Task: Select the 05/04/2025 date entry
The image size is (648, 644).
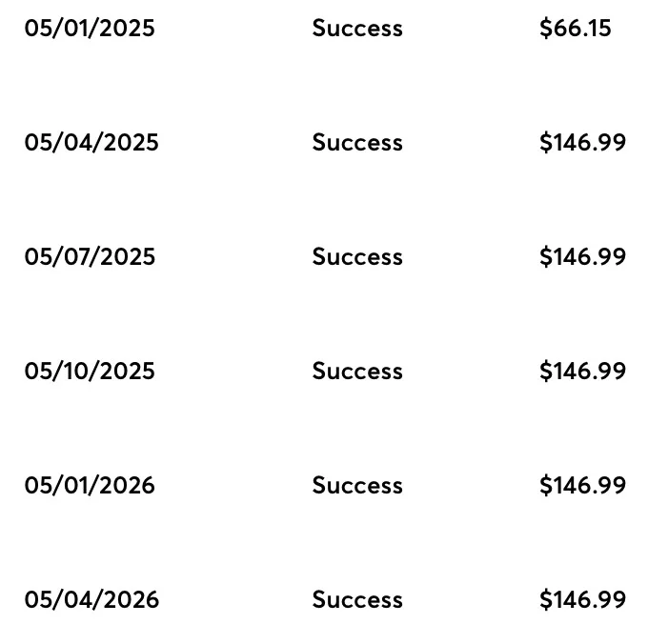Action: click(91, 143)
